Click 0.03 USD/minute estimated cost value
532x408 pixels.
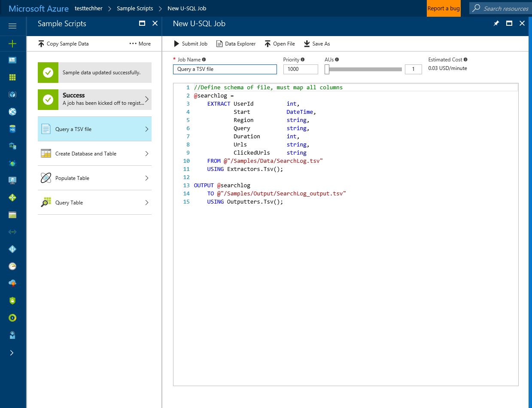(x=448, y=68)
